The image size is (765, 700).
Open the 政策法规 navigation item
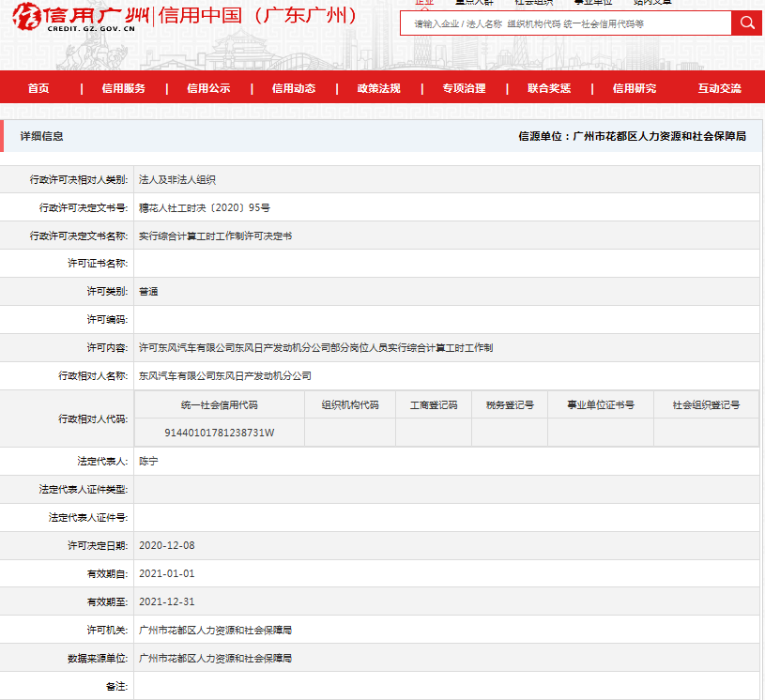click(x=378, y=88)
